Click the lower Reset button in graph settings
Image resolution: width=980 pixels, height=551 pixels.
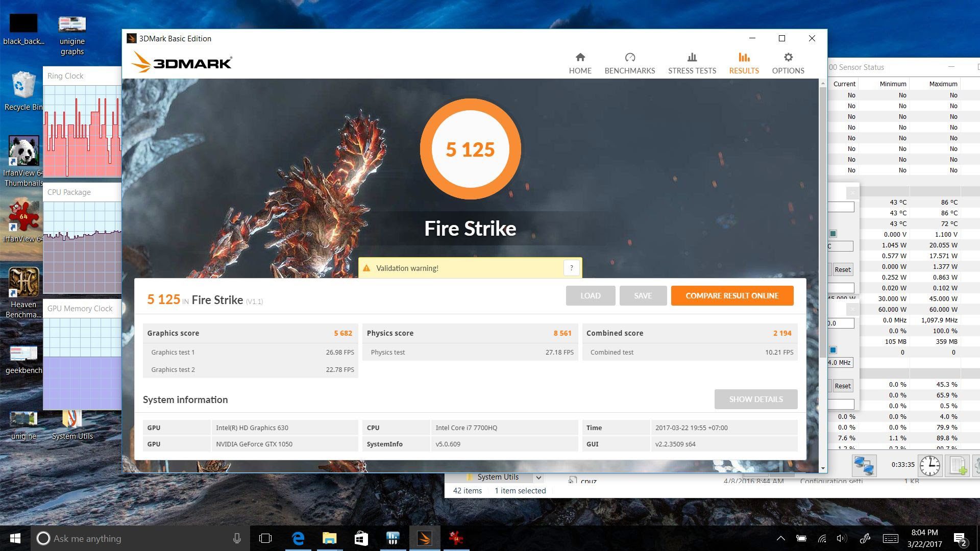point(842,386)
